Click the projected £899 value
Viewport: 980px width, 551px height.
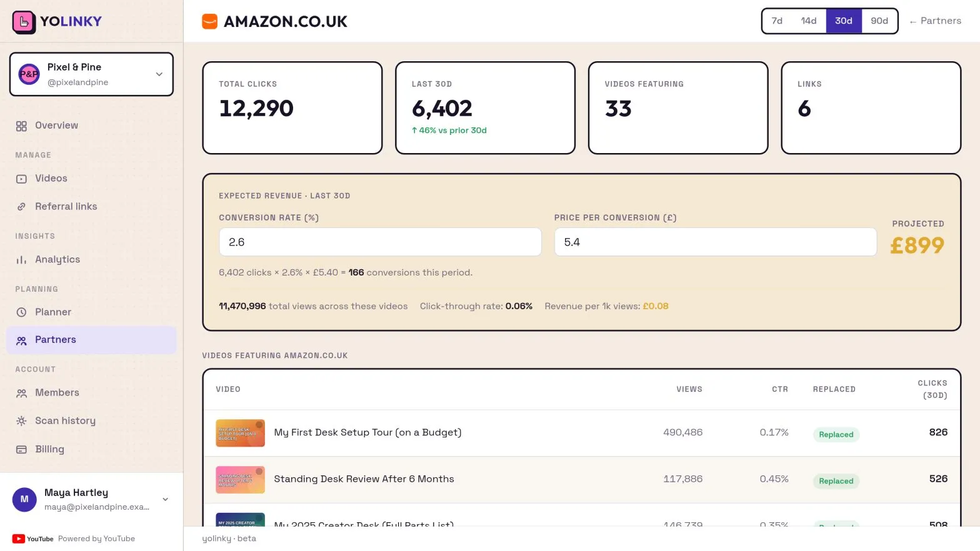click(917, 246)
